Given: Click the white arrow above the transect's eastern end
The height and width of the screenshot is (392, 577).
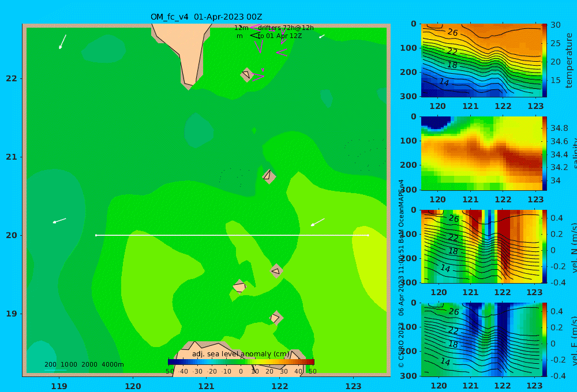Looking at the screenshot, I should click(x=317, y=223).
